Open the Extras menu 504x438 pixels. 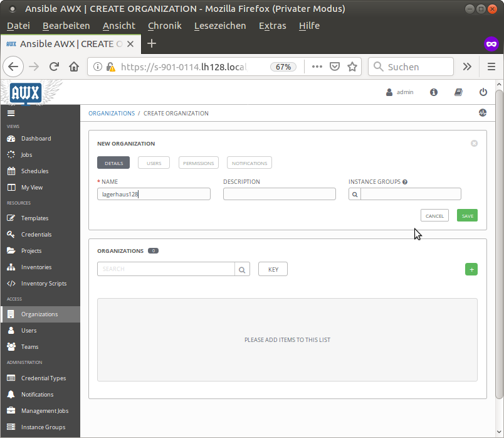tap(273, 26)
